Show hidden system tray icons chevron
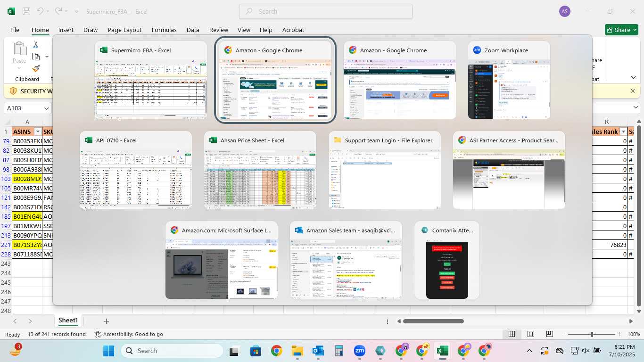Screen dimensions: 644x362 [529, 351]
